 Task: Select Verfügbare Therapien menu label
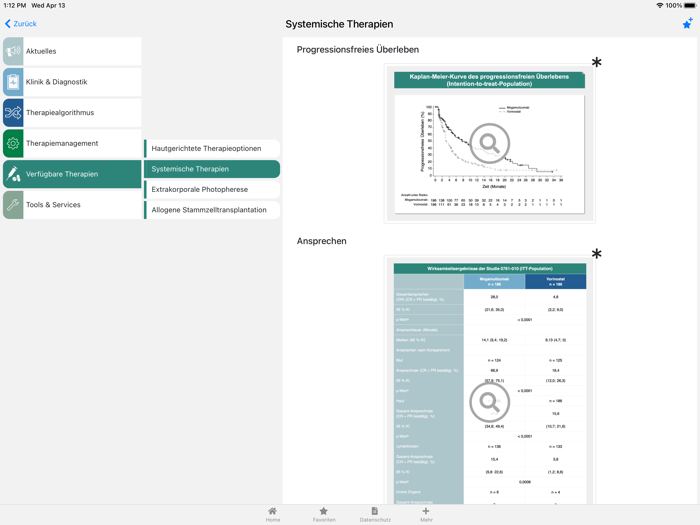click(x=62, y=174)
